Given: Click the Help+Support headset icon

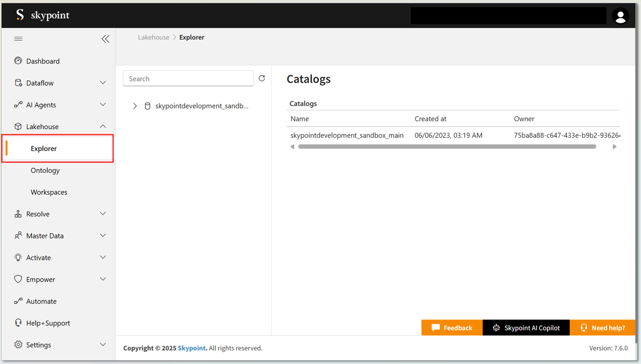Looking at the screenshot, I should tap(18, 323).
